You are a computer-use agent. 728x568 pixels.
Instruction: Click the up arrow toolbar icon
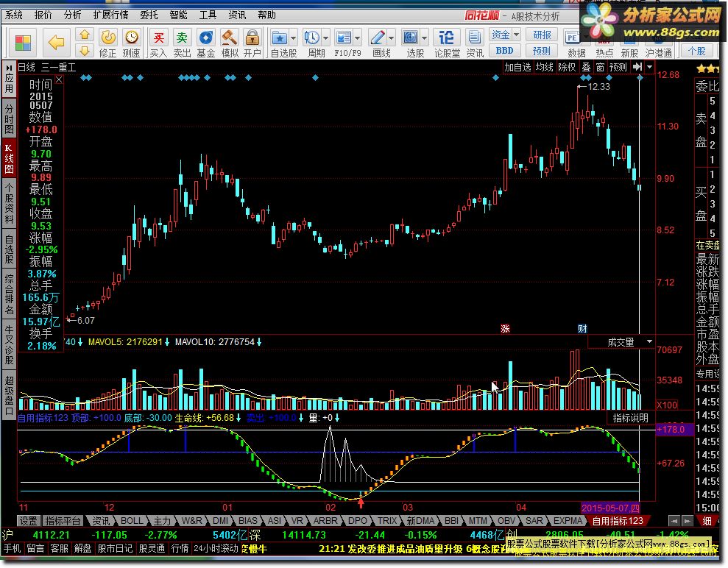85,35
